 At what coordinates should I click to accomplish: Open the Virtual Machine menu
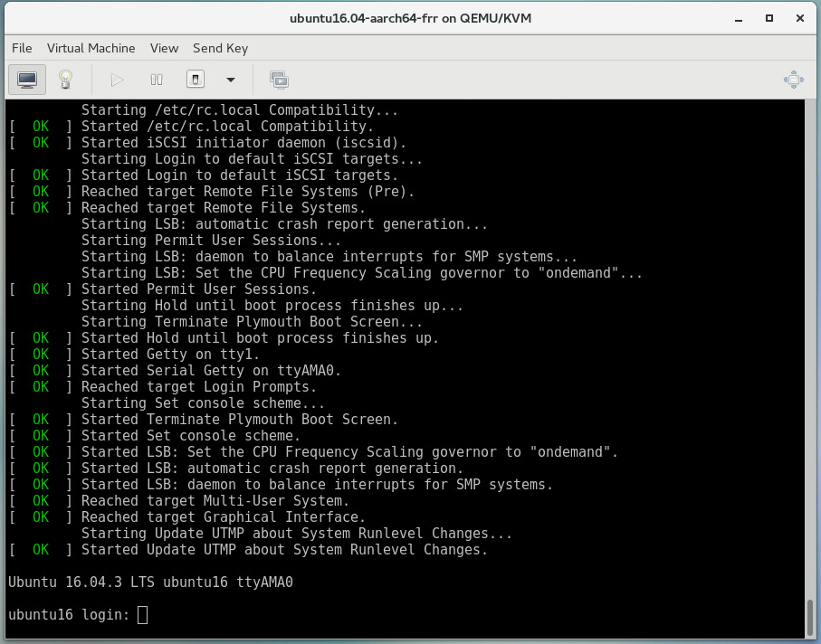click(x=91, y=48)
